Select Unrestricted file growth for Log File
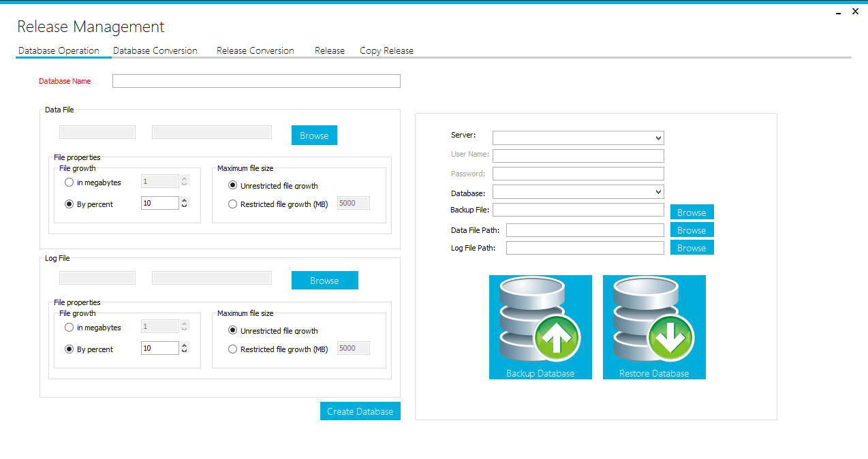 pos(233,331)
